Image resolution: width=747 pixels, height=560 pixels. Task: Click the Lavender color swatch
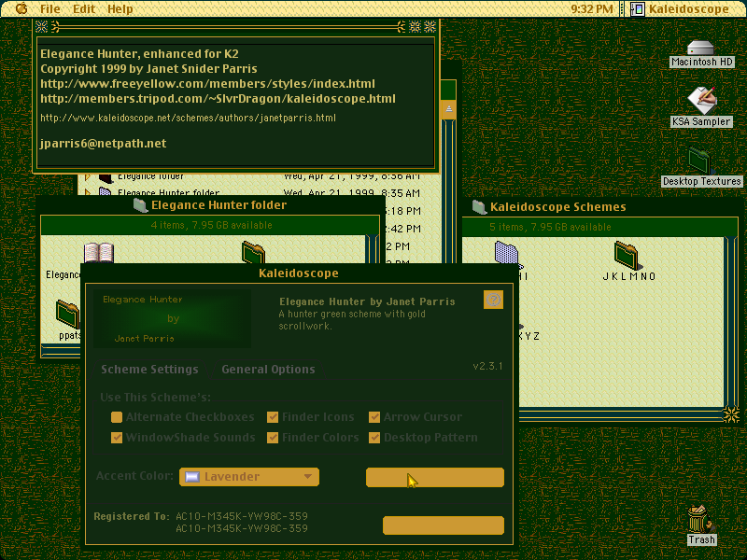tap(192, 477)
